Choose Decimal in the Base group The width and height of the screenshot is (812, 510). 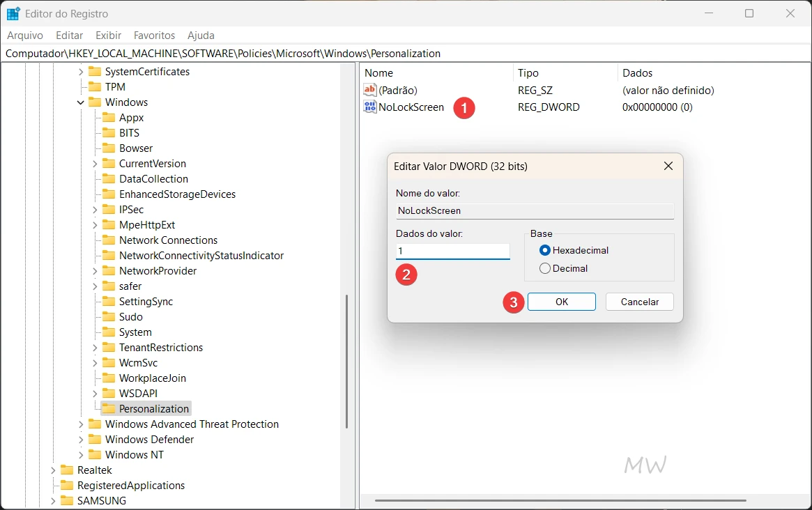click(544, 268)
